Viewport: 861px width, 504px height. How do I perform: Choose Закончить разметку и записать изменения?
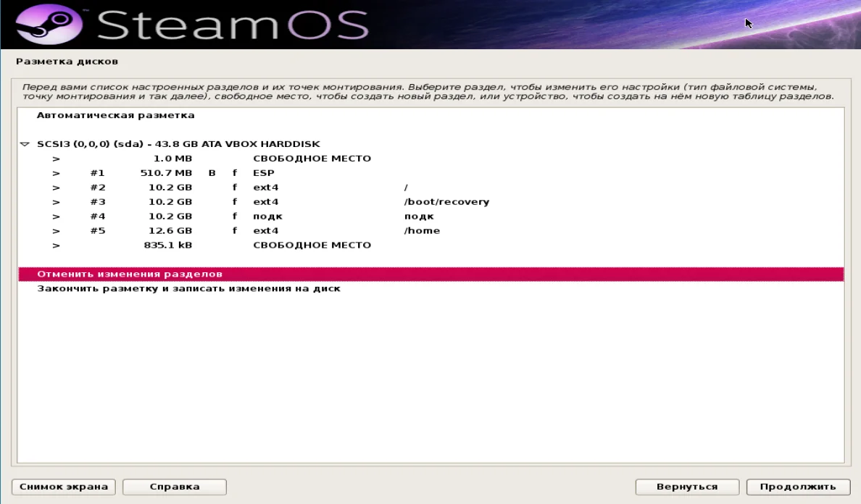[431, 288]
